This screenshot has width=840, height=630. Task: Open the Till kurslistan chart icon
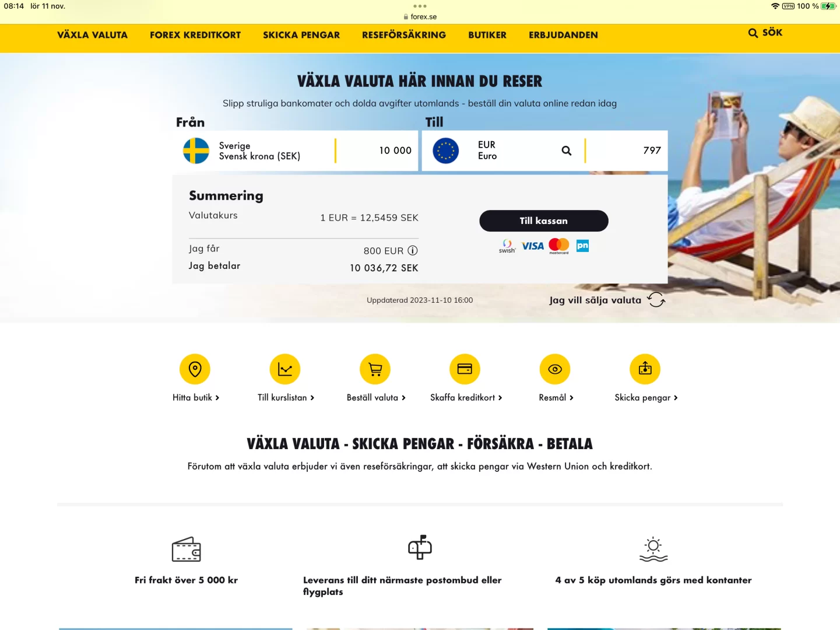click(x=285, y=369)
